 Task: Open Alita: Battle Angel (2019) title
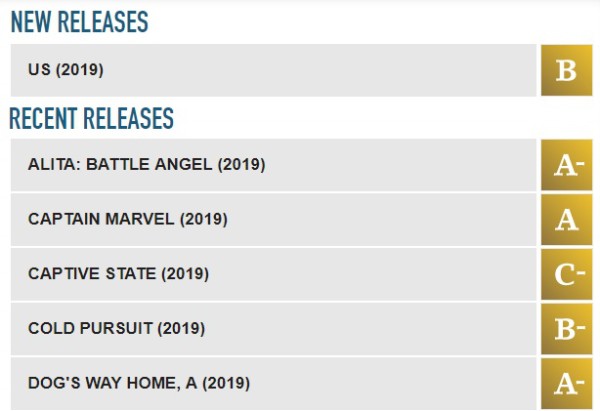pyautogui.click(x=146, y=165)
